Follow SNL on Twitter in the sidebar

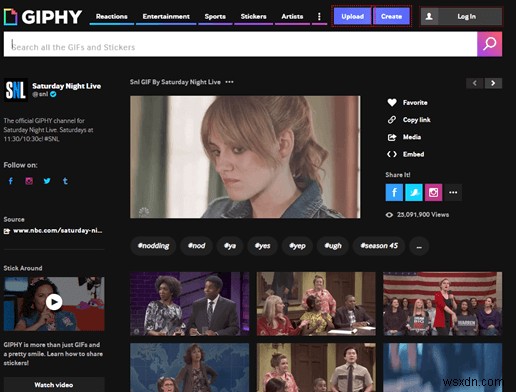point(47,181)
